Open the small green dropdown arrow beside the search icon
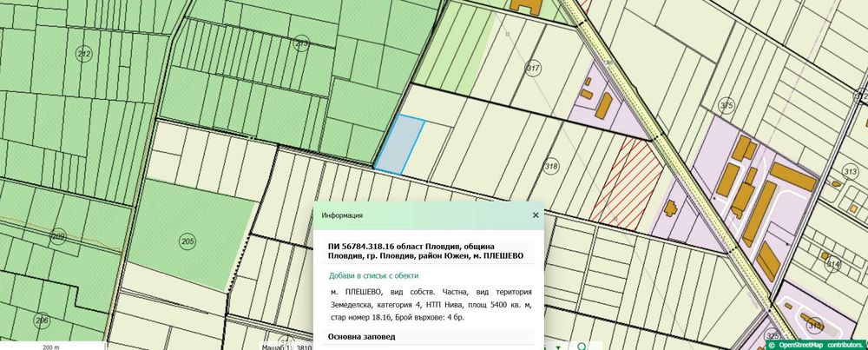The height and width of the screenshot is (350, 868). 558,347
